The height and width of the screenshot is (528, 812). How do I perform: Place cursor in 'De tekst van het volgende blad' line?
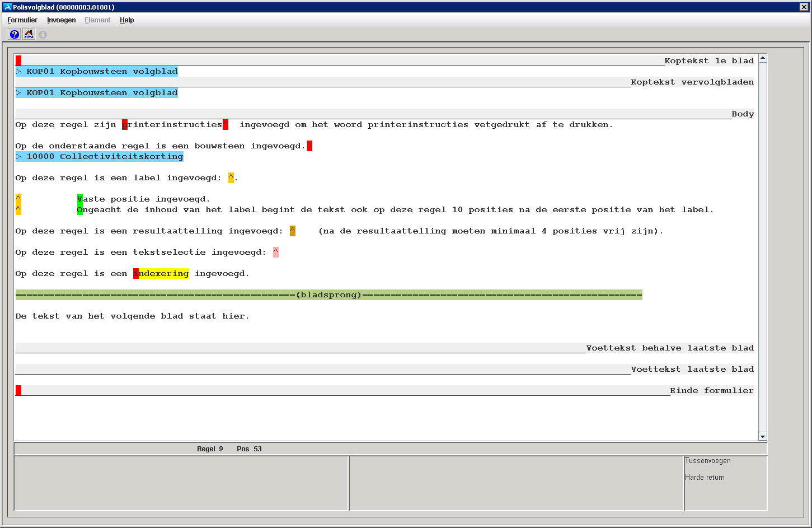coord(132,316)
